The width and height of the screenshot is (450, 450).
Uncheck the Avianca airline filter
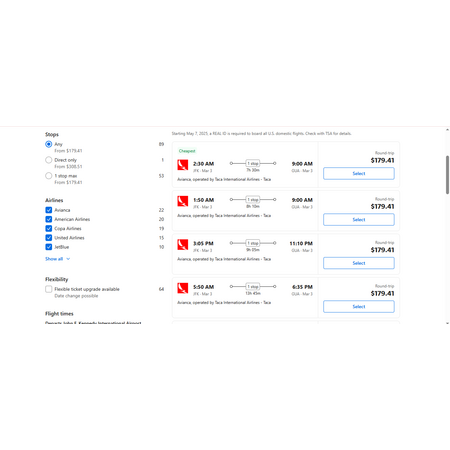click(x=49, y=210)
